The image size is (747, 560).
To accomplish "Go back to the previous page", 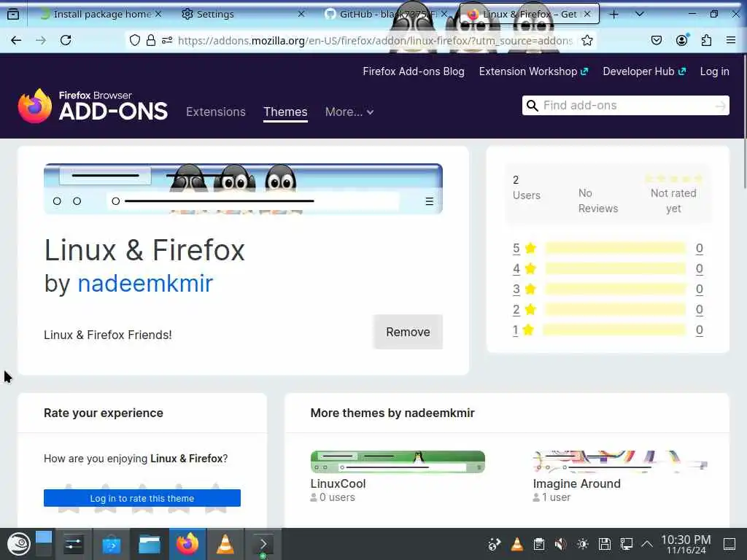I will pyautogui.click(x=16, y=41).
